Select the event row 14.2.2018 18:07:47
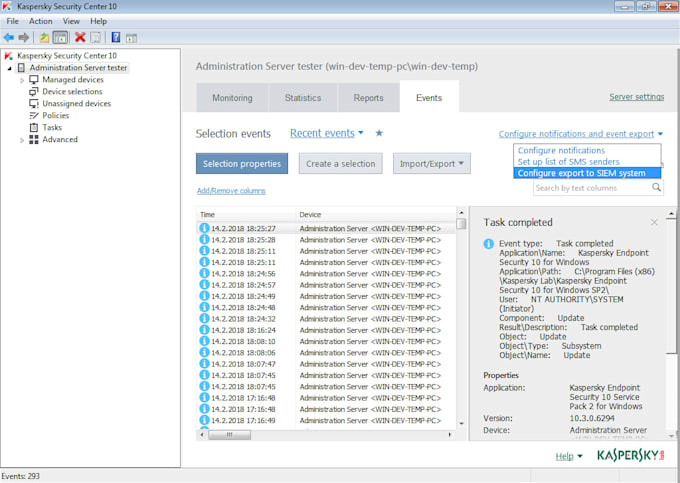This screenshot has width=680, height=483. tap(327, 364)
